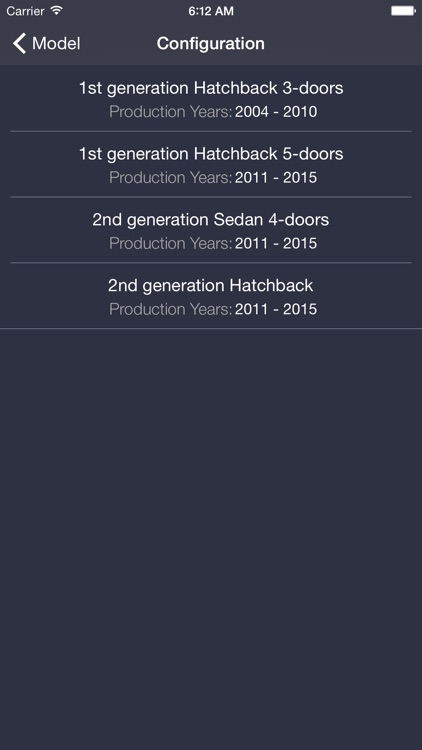Tap the empty area below the configuration list
The height and width of the screenshot is (750, 422).
click(x=211, y=539)
